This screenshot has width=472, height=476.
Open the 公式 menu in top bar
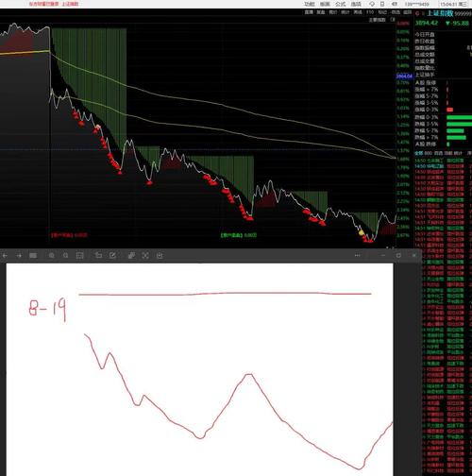pyautogui.click(x=340, y=4)
